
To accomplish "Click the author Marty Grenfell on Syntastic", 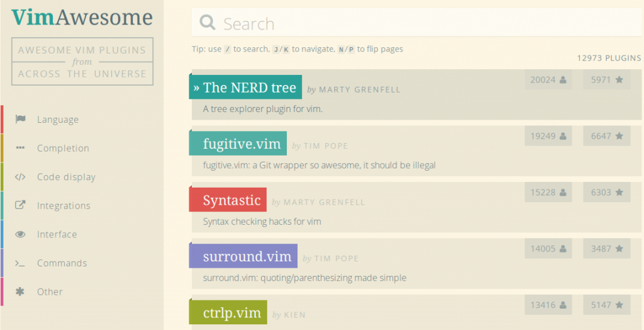I will point(324,202).
